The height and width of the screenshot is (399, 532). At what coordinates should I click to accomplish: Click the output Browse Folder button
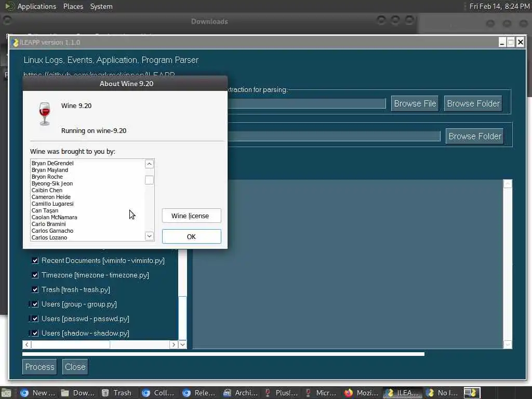tap(475, 136)
